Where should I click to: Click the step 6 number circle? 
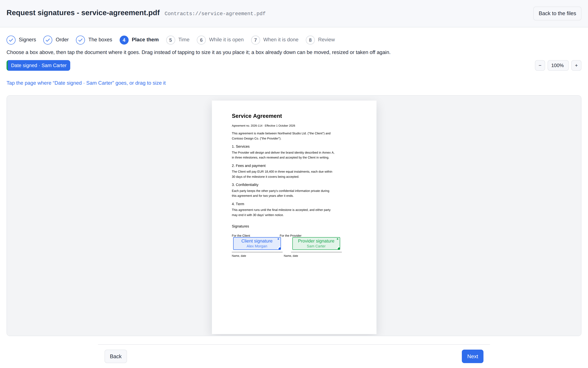tap(201, 40)
